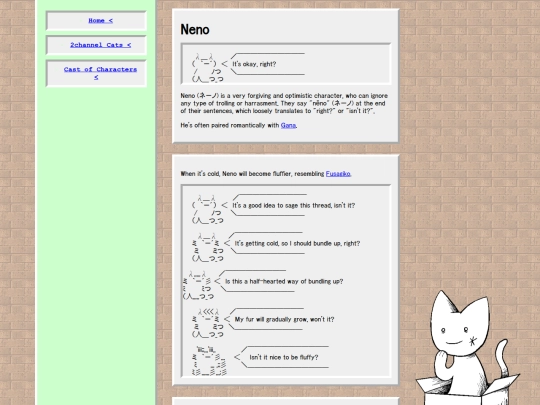Screen dimensions: 540x405
Task: Click the Neno ASCII art beside "It's okay, right?"
Action: point(208,68)
